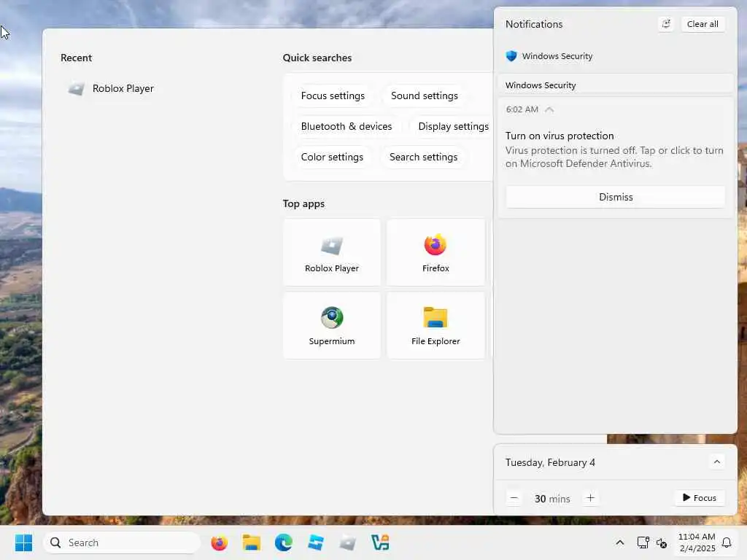The width and height of the screenshot is (747, 560).
Task: Start a Focus session
Action: click(x=700, y=497)
